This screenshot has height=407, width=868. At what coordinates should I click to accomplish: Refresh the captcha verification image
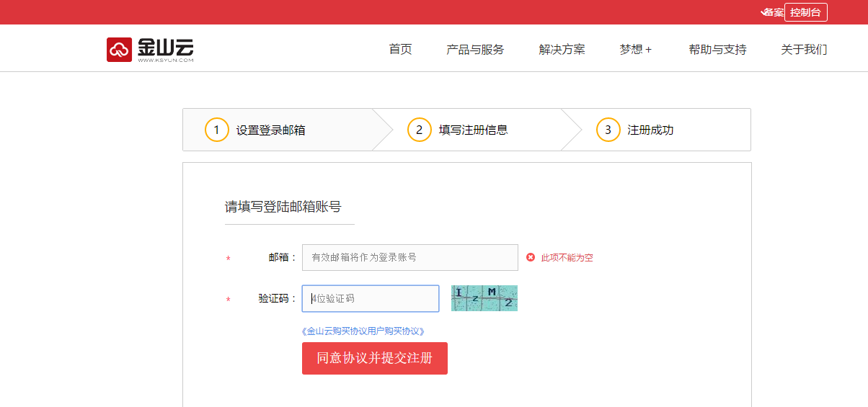484,298
